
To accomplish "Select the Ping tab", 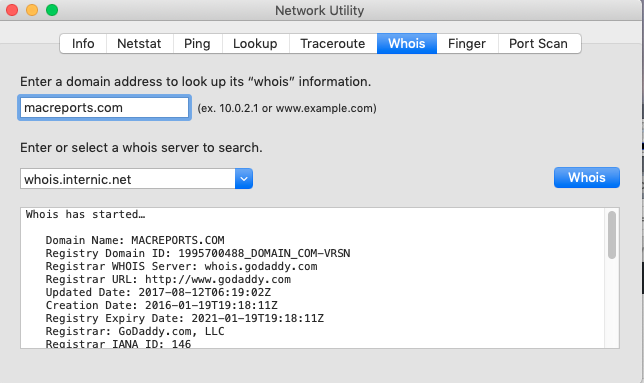I will pos(197,44).
